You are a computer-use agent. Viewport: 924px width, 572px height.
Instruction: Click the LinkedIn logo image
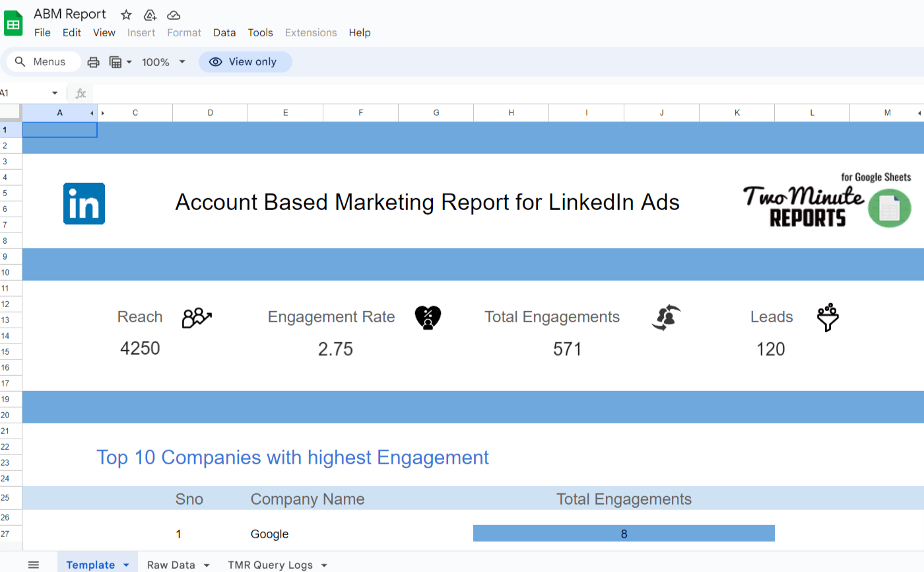tap(84, 203)
